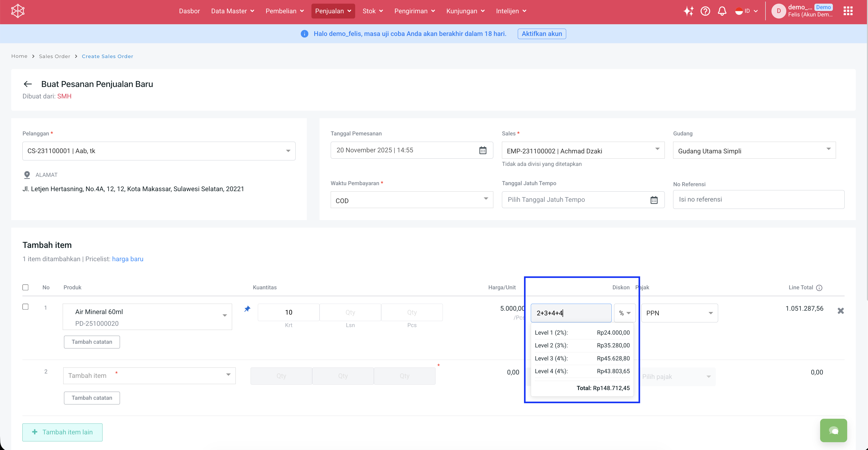Image resolution: width=868 pixels, height=450 pixels.
Task: Click the pin icon next to Air Mineral
Action: click(247, 309)
